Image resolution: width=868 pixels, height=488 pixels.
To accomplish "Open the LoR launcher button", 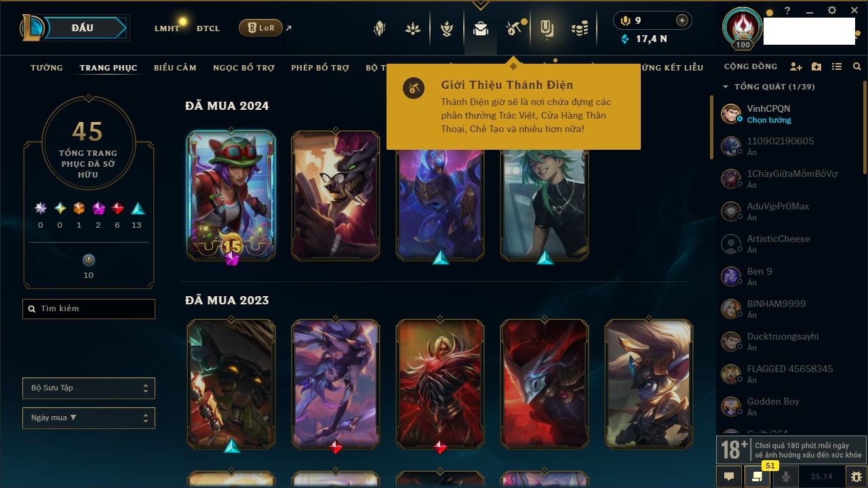I will [260, 28].
